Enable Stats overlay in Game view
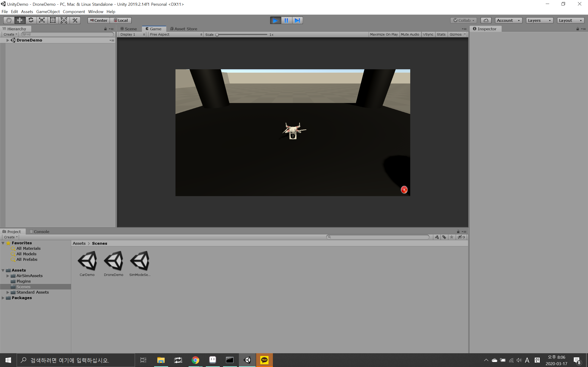 click(x=441, y=34)
